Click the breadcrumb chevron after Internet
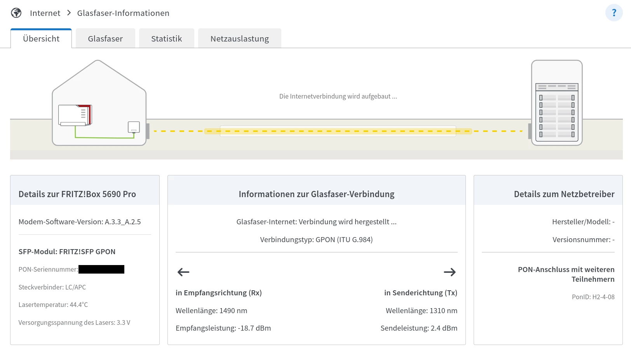This screenshot has width=631, height=364. (69, 13)
